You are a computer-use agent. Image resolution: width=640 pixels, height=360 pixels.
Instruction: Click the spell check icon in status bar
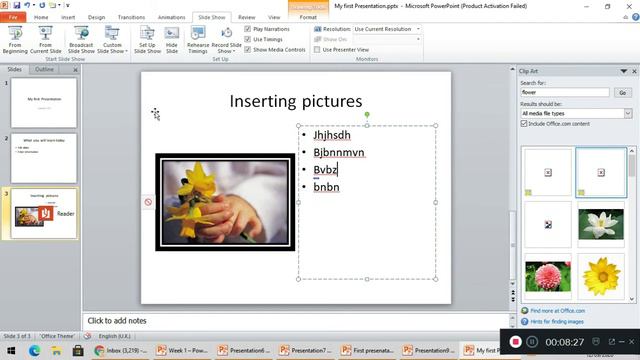[x=87, y=336]
